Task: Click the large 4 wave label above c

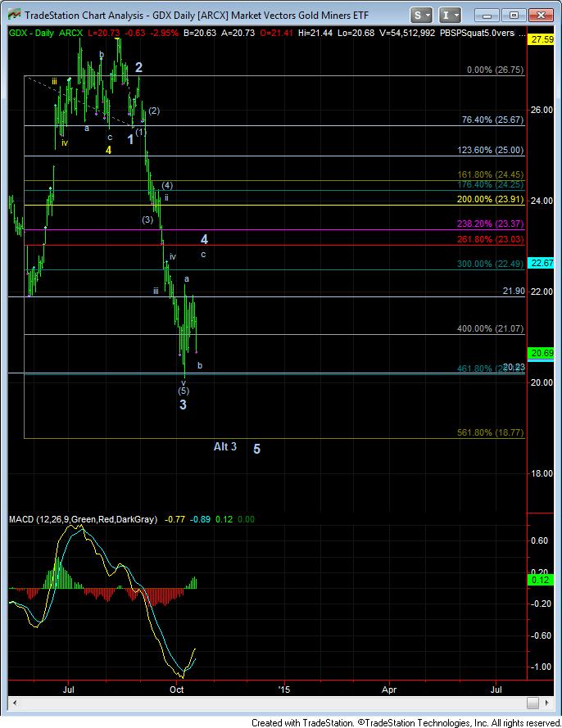Action: tap(204, 239)
